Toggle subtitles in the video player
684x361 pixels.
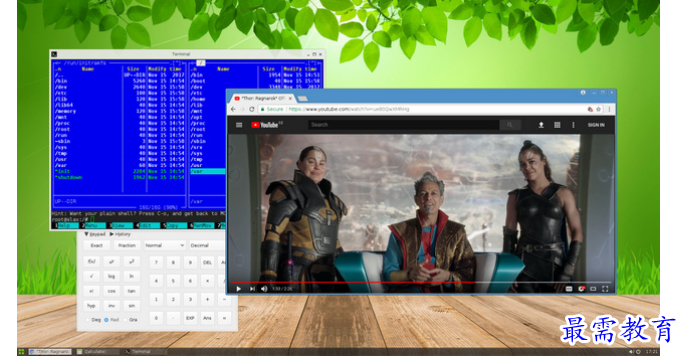point(569,289)
